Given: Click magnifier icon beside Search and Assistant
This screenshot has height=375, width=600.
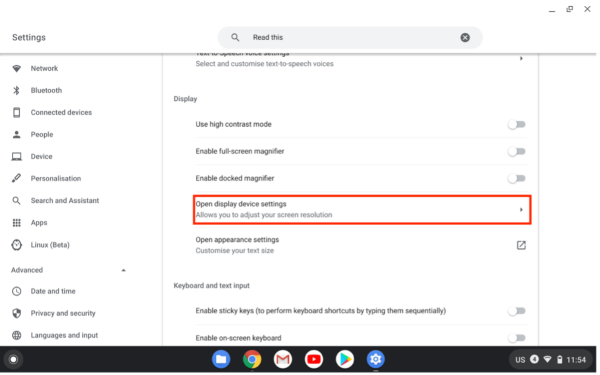Looking at the screenshot, I should click(16, 201).
